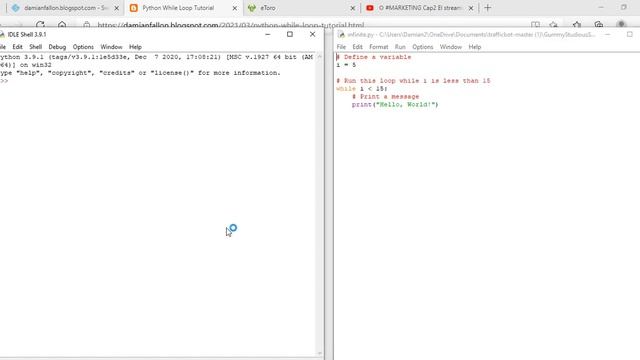Minimize the IDLE Shell window
Screen dimensions: 640x360
[x=268, y=34]
